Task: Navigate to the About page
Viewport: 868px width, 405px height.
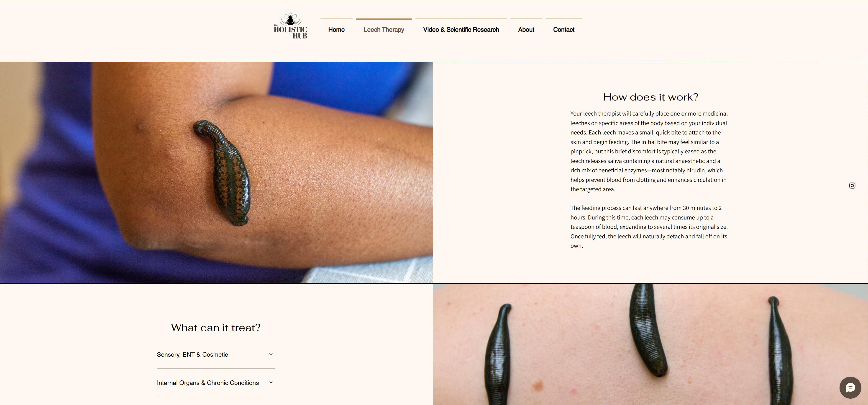Action: (526, 30)
